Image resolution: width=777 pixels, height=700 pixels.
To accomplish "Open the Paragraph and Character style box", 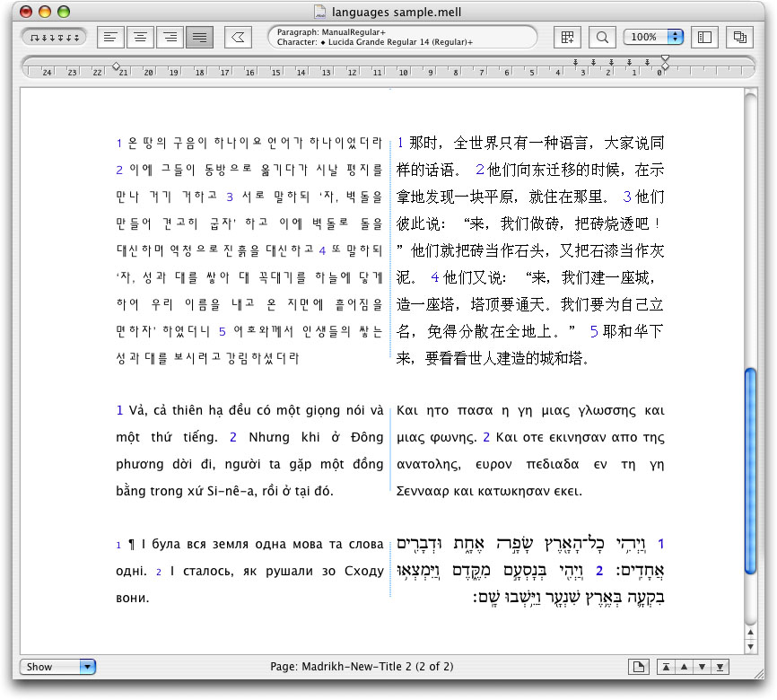I will pos(402,38).
